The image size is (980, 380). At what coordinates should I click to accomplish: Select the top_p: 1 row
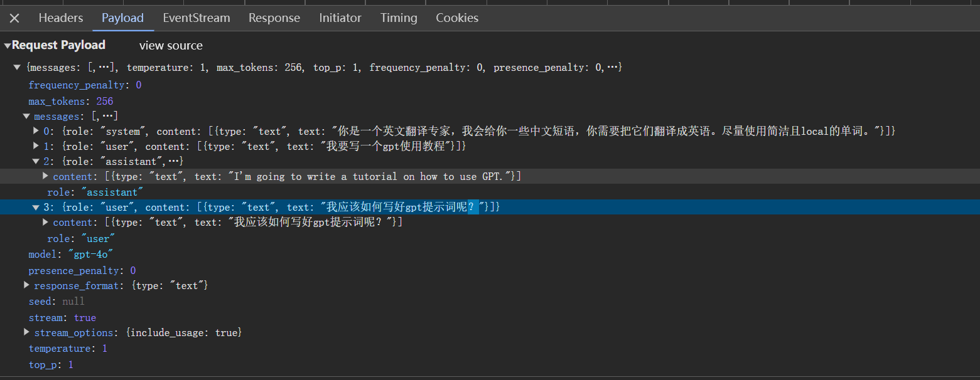pyautogui.click(x=51, y=364)
